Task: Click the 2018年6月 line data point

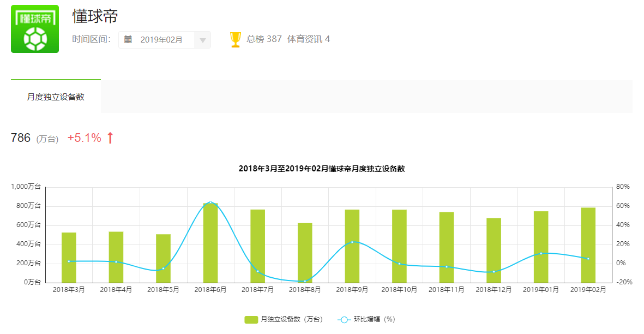Action: click(x=210, y=202)
